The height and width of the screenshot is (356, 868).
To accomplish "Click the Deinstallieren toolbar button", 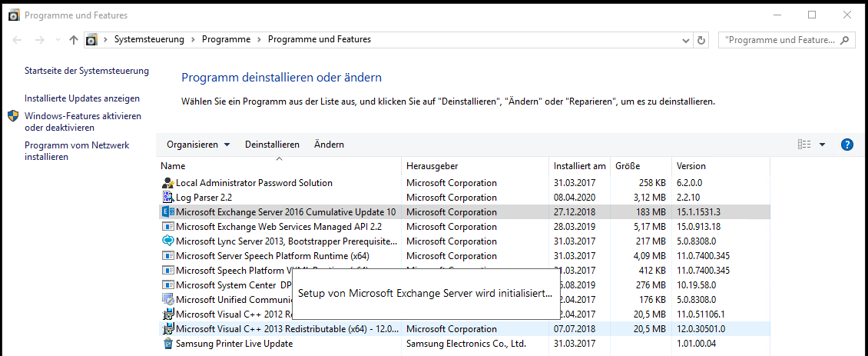I will [273, 145].
